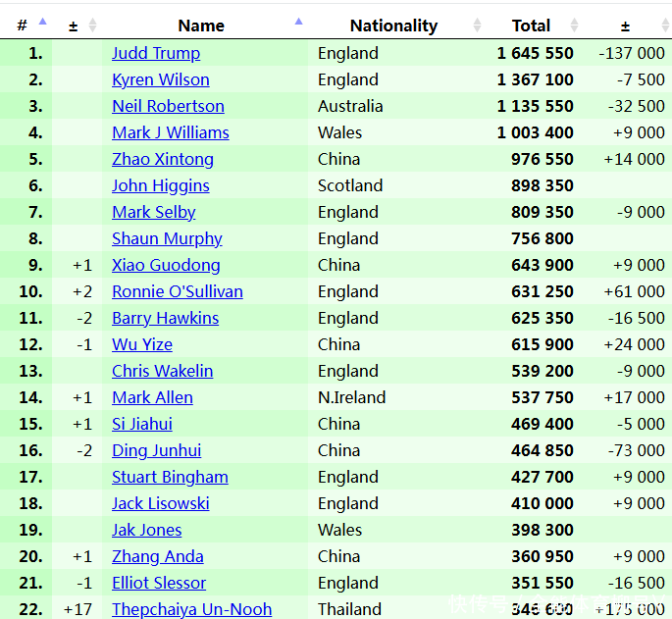Screen dimensions: 672x619
Task: Click the Zhao Xintong name link
Action: click(x=162, y=159)
